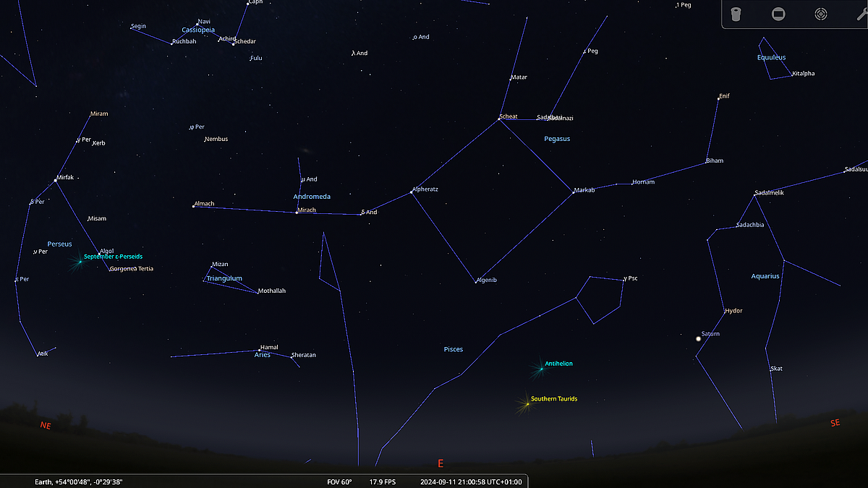Toggle the Telrad sight icon
The width and height of the screenshot is (868, 488).
(x=820, y=14)
